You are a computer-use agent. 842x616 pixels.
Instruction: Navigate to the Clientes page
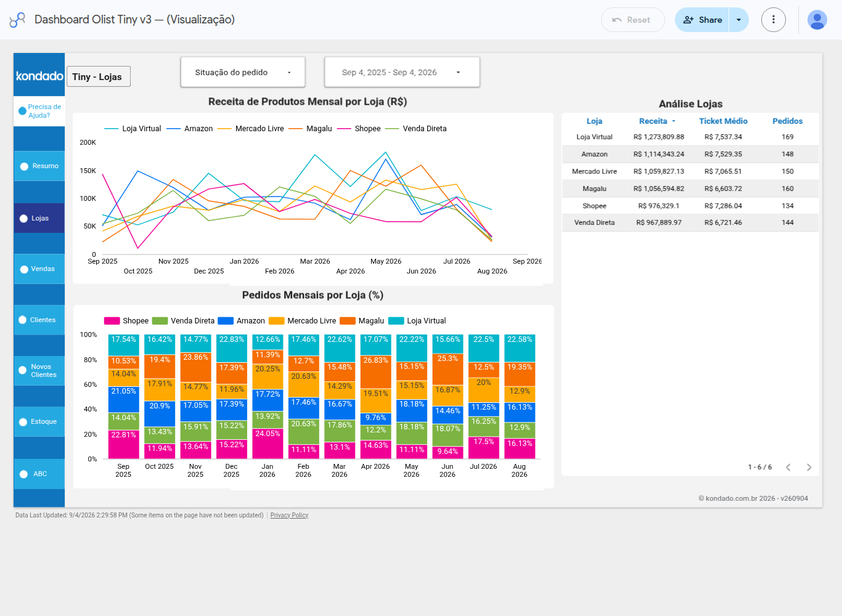click(39, 320)
